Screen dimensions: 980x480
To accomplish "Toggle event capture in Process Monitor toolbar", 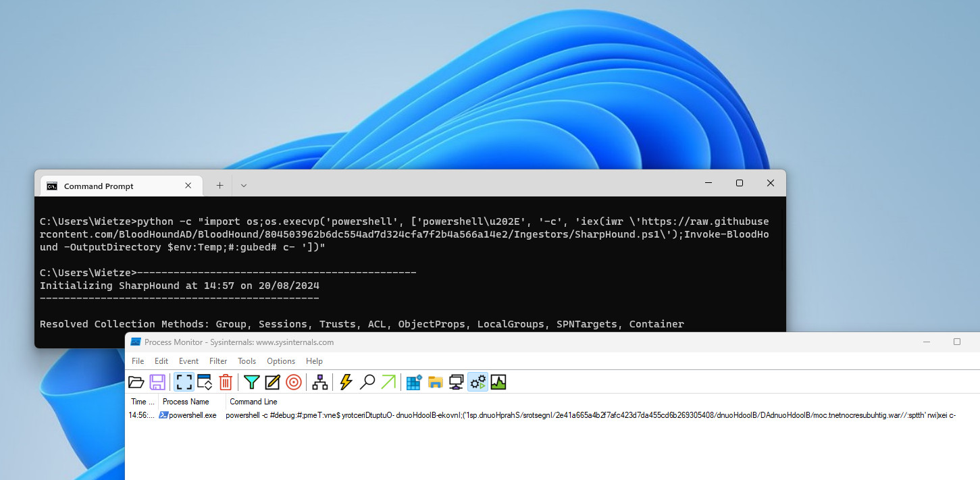I will pyautogui.click(x=184, y=382).
